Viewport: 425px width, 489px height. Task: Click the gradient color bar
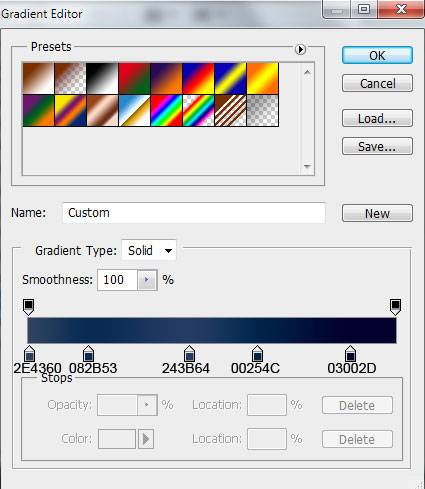(212, 330)
